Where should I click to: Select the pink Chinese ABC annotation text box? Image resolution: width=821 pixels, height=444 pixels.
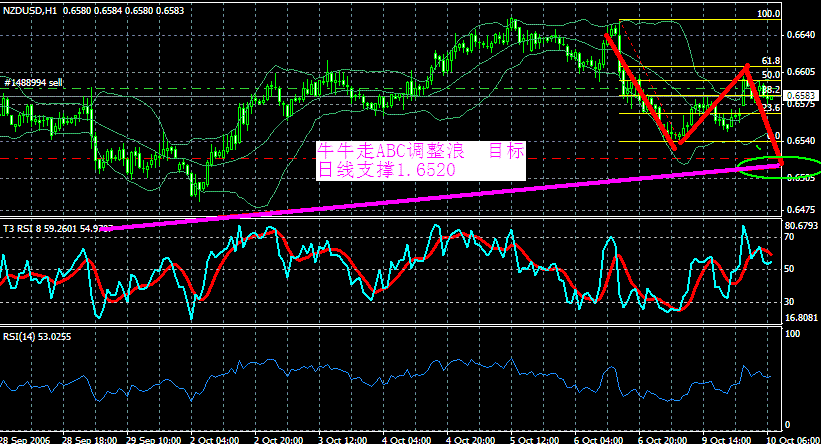(x=420, y=161)
